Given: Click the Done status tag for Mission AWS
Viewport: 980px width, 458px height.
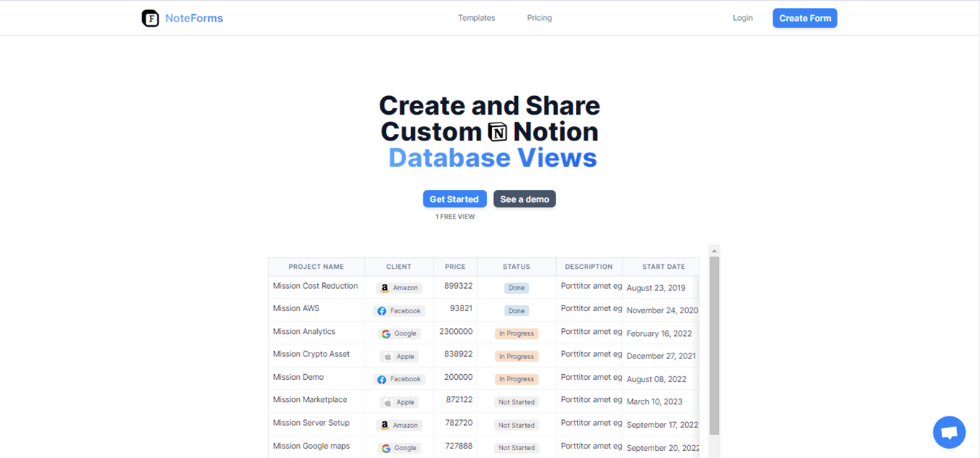Looking at the screenshot, I should 517,311.
